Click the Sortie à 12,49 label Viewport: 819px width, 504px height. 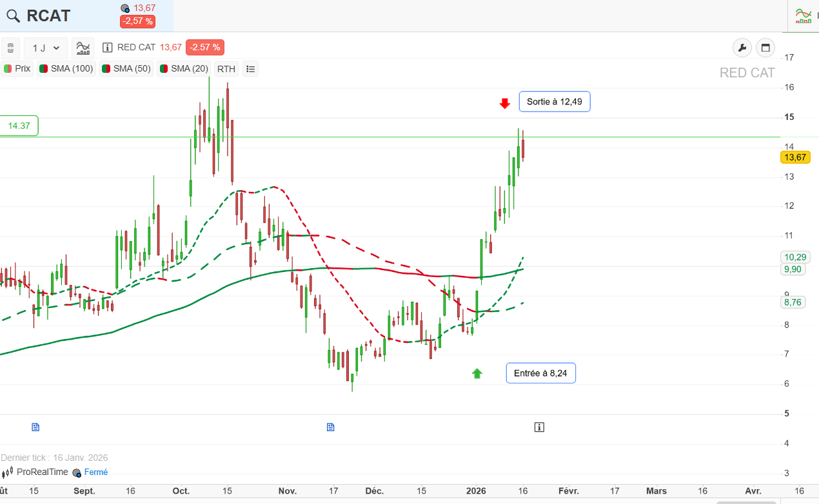pyautogui.click(x=555, y=101)
